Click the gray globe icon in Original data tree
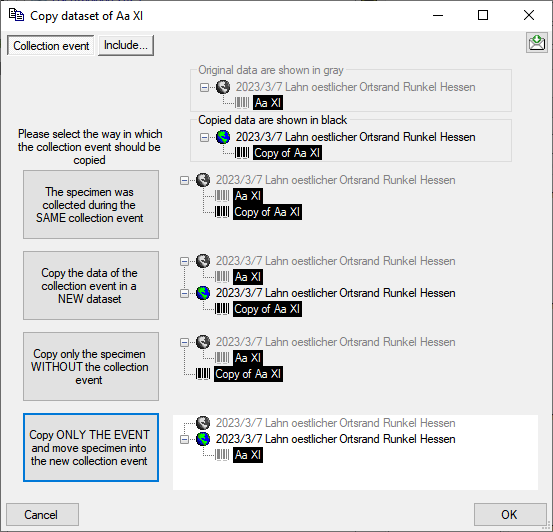Viewport: 553px width, 532px height. point(223,87)
